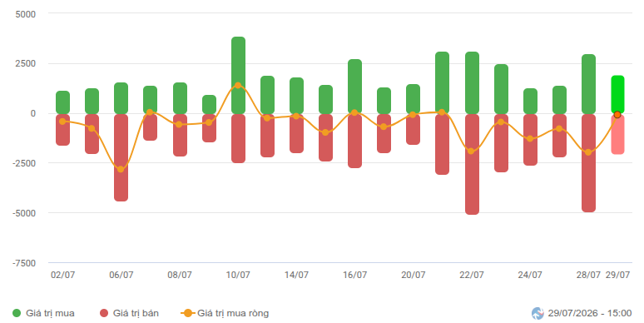Click the green Giá trị mua legend dot

click(17, 313)
